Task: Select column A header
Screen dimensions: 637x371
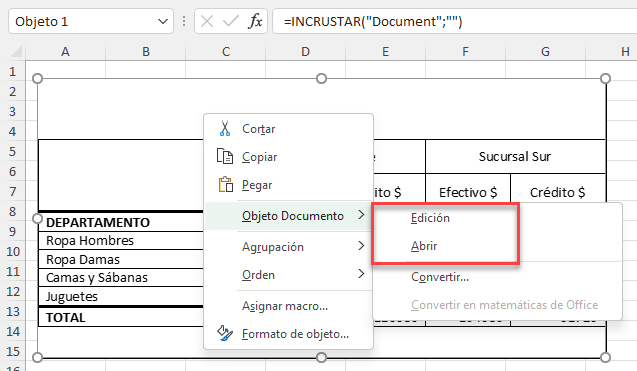Action: pos(65,52)
